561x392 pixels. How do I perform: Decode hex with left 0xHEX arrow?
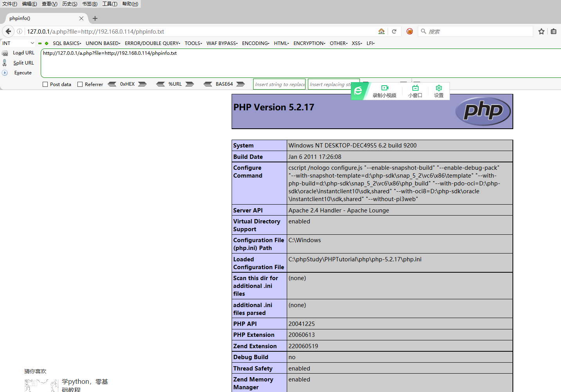[x=112, y=84]
